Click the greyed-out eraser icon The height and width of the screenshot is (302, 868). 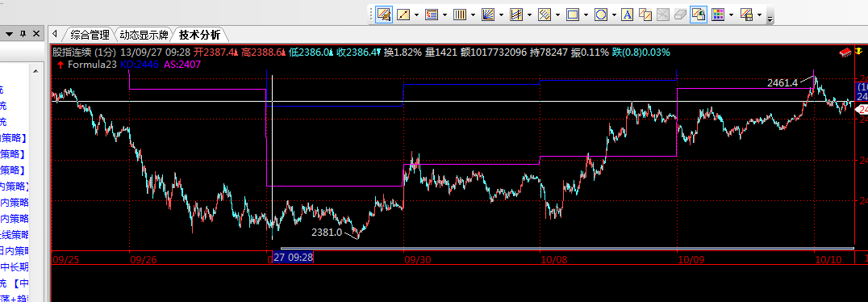coord(680,15)
